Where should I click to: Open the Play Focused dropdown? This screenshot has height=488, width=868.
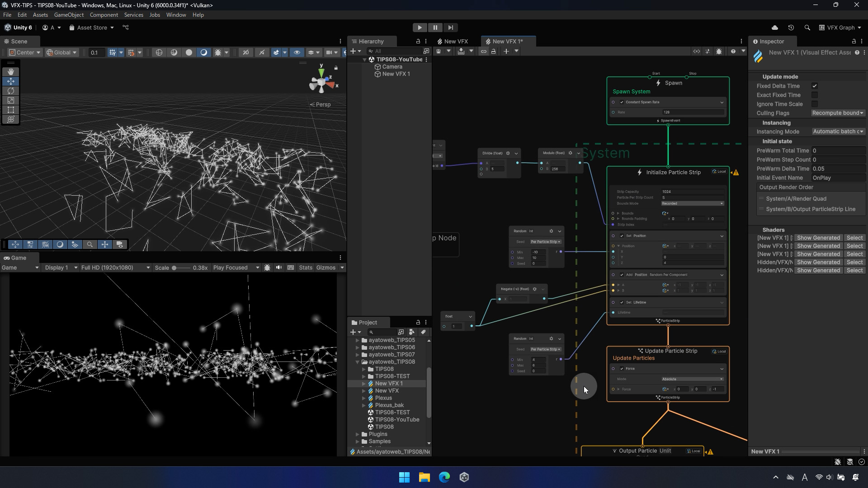pyautogui.click(x=236, y=267)
